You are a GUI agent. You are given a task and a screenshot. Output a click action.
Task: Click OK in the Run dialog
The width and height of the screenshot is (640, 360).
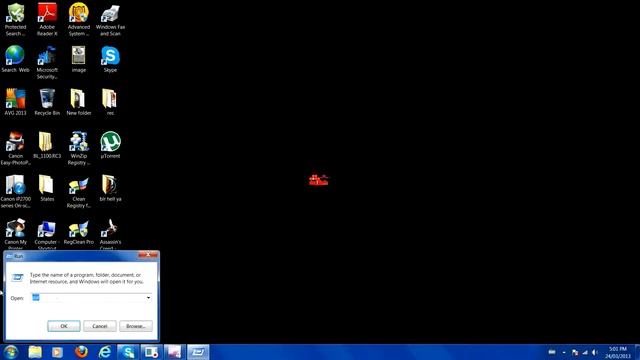(64, 326)
